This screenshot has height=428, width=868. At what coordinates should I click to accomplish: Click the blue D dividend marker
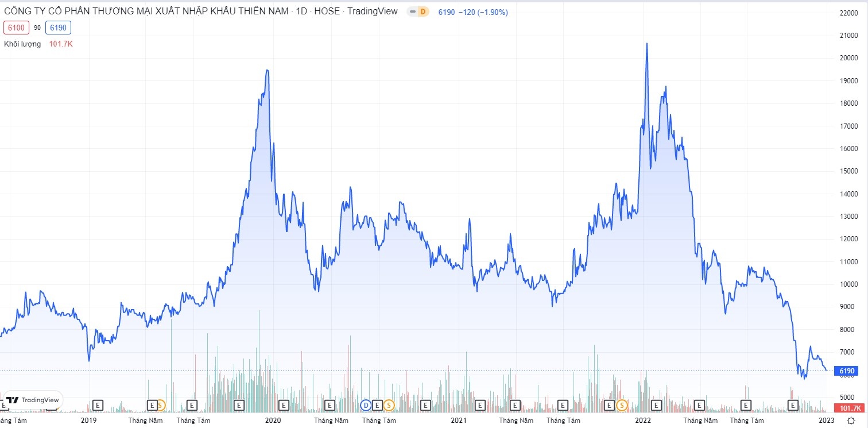pos(366,405)
